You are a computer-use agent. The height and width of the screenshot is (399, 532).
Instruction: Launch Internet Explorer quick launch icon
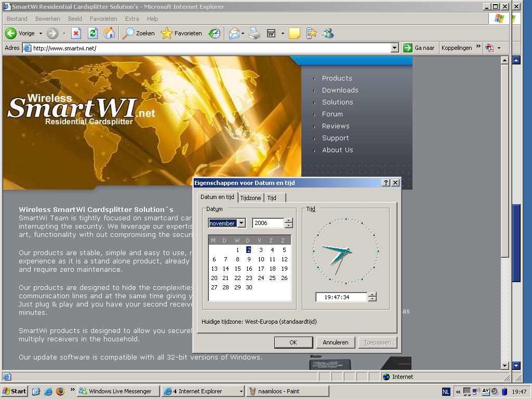(x=48, y=391)
